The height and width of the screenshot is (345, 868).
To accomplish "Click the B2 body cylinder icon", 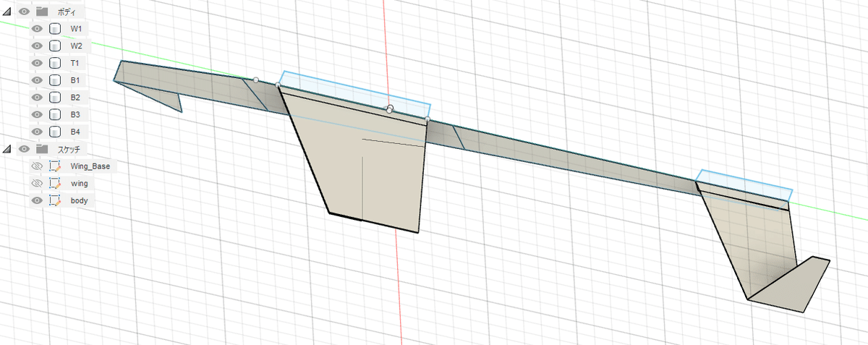I will [54, 97].
